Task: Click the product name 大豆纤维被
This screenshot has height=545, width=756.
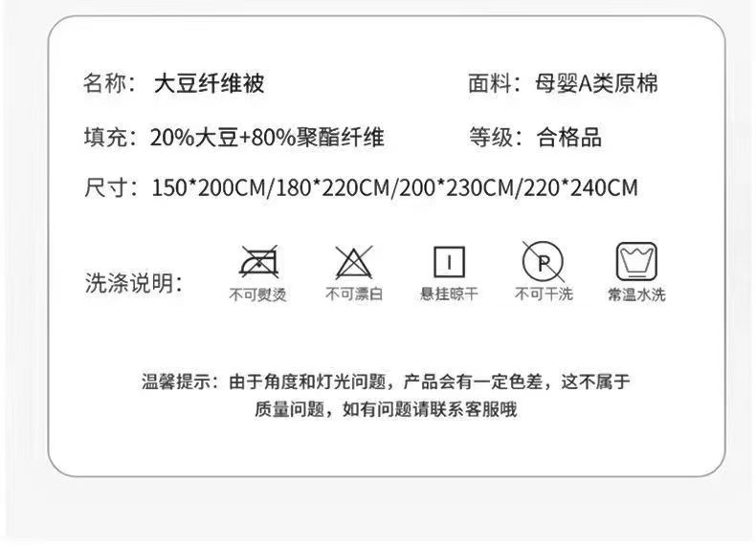Action: point(209,83)
